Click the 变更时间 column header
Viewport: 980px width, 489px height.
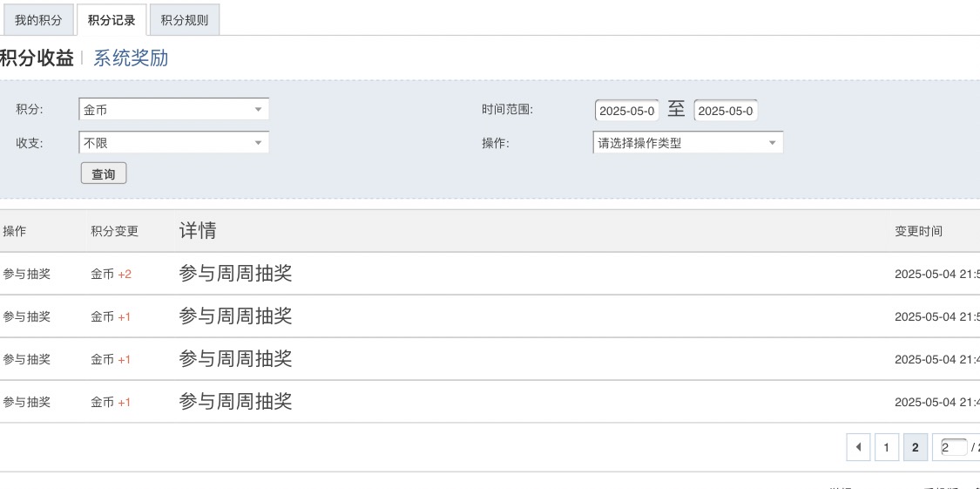pos(918,231)
